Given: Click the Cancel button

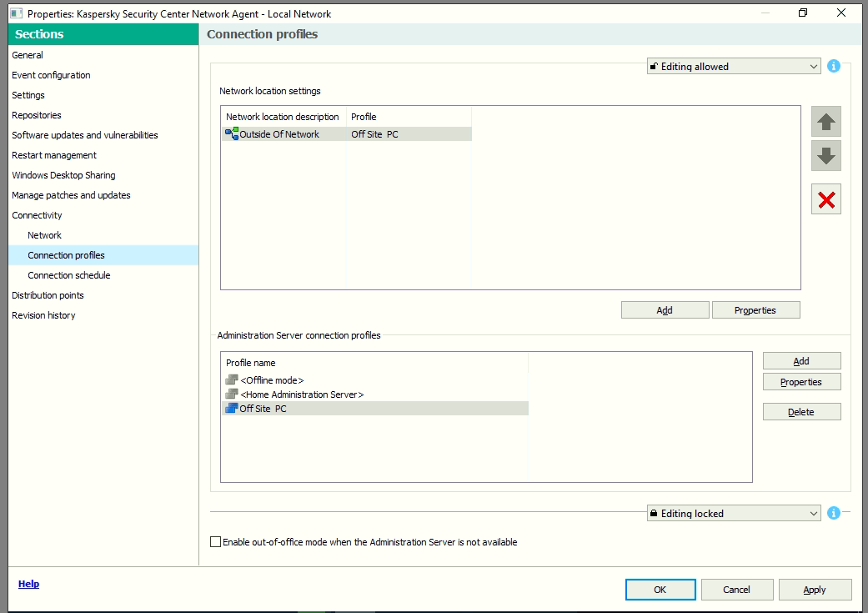Looking at the screenshot, I should pos(737,589).
